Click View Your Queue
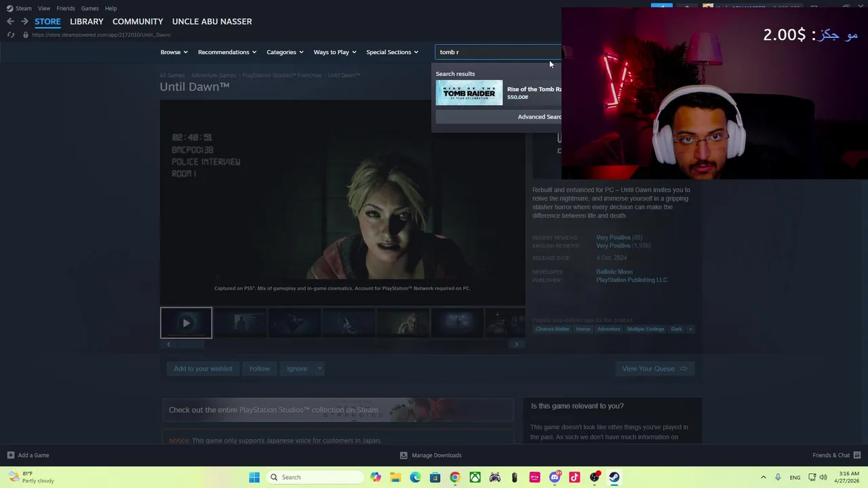The height and width of the screenshot is (488, 868). 654,369
